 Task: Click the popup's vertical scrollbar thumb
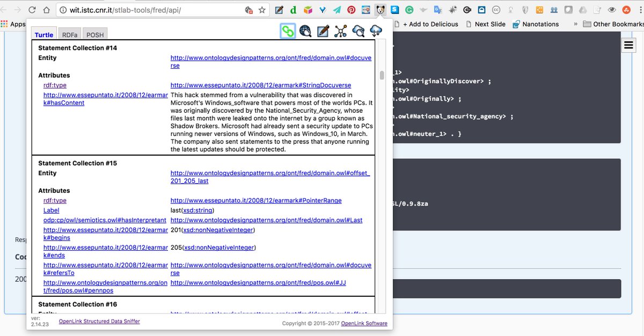click(382, 75)
